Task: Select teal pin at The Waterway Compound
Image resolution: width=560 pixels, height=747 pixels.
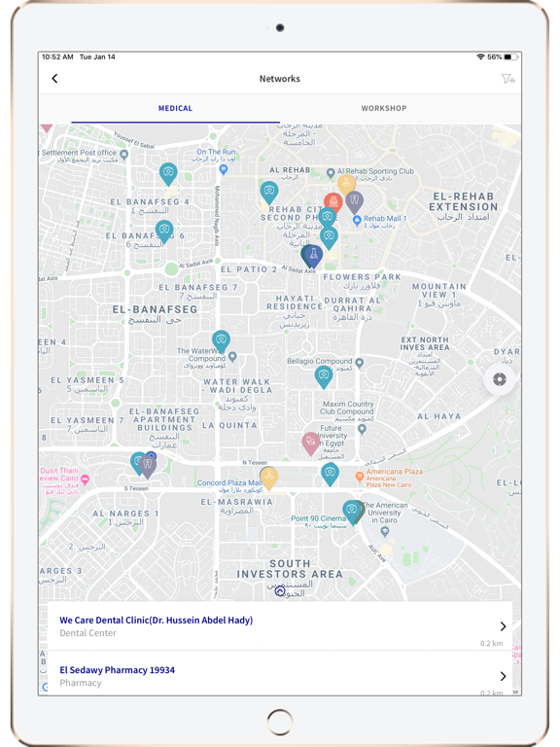Action: [x=221, y=341]
